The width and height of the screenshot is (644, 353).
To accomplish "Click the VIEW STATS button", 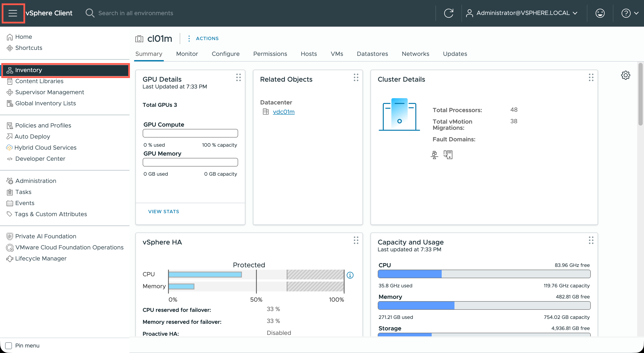I will point(164,211).
